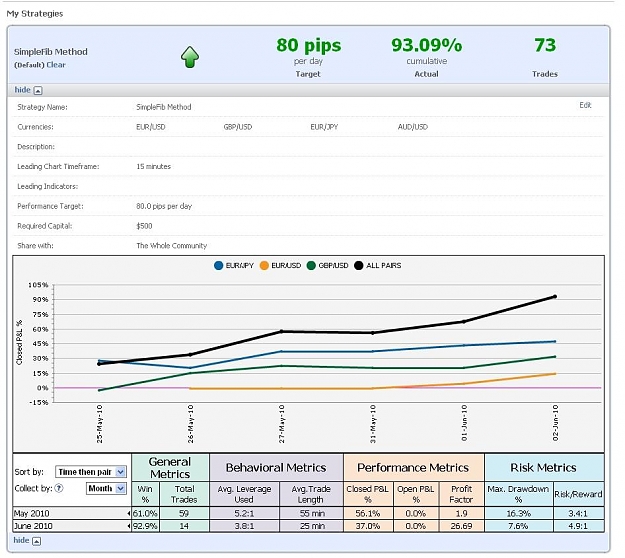625x558 pixels.
Task: Open the Edit link for strategy details
Action: coord(585,105)
